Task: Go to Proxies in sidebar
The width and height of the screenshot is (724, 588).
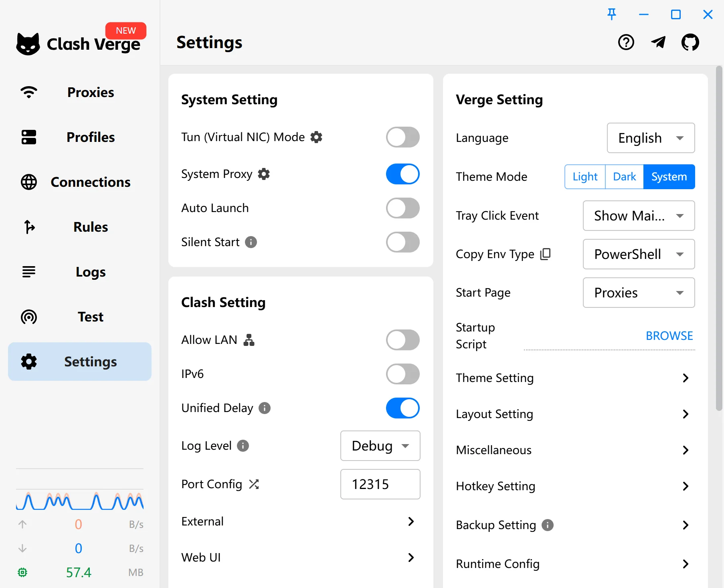Action: point(80,92)
